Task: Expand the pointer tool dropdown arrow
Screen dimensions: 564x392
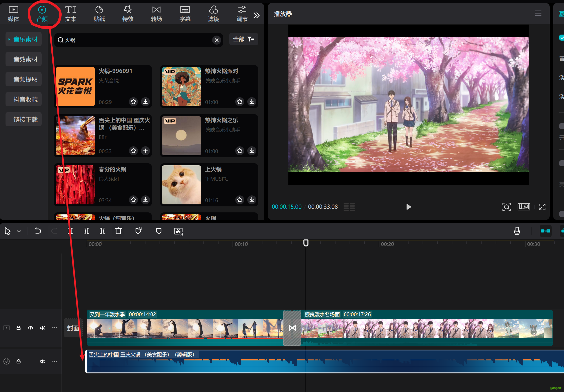Action: 19,231
